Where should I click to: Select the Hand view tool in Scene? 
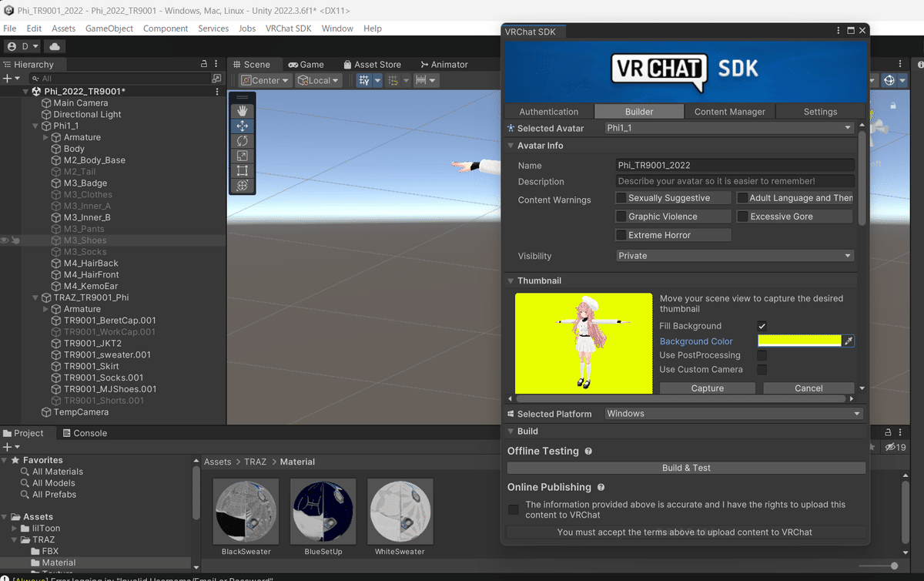(x=242, y=111)
